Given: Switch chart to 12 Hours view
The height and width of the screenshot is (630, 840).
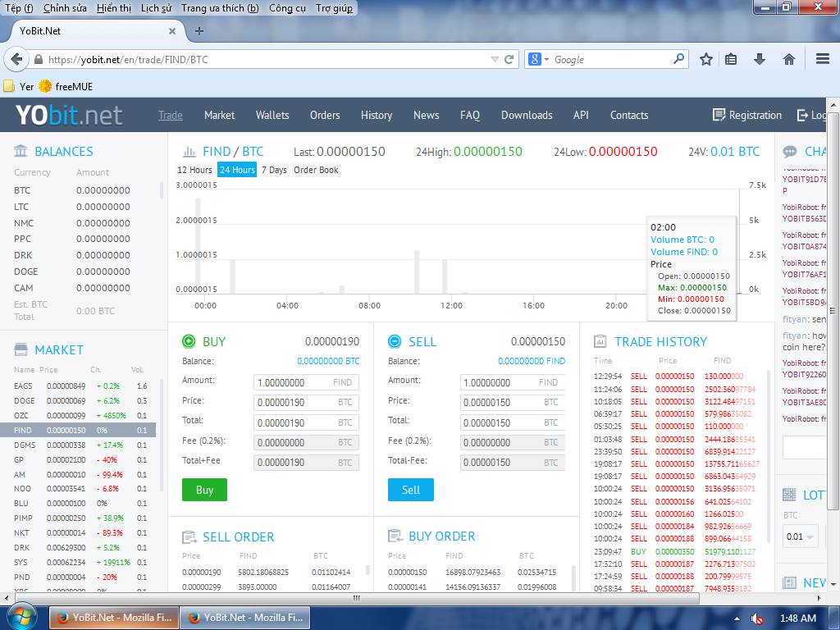Looking at the screenshot, I should click(194, 170).
